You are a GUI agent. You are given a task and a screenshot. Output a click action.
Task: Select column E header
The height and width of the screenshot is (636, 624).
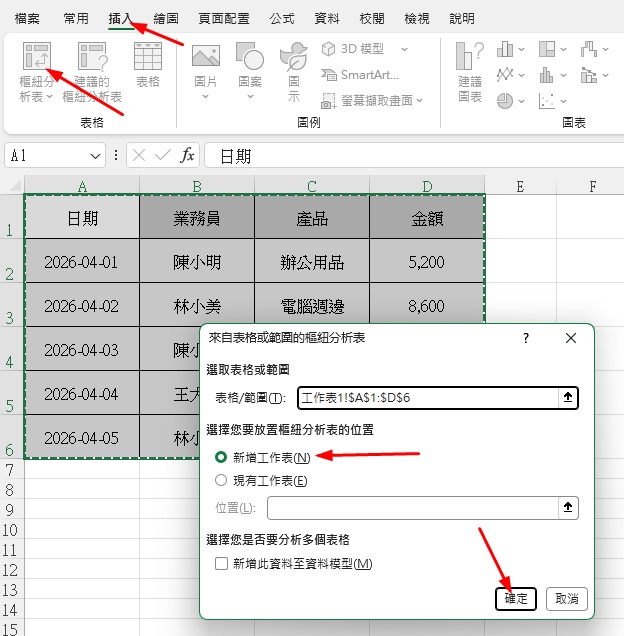[520, 186]
